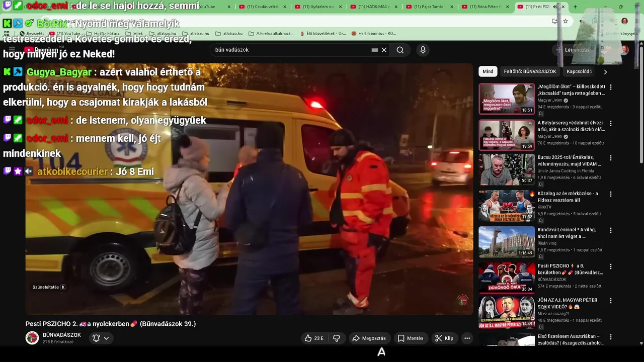
Task: Start voice search with the microphone icon
Action: click(x=423, y=50)
